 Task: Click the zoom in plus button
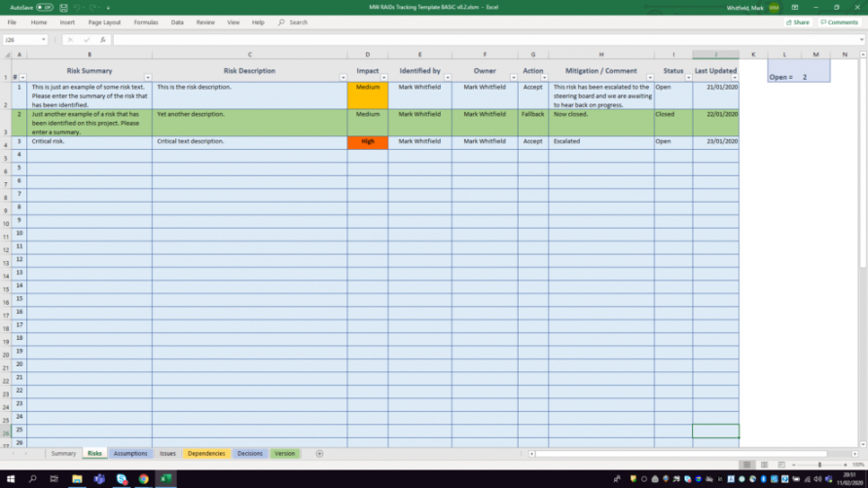tap(846, 465)
